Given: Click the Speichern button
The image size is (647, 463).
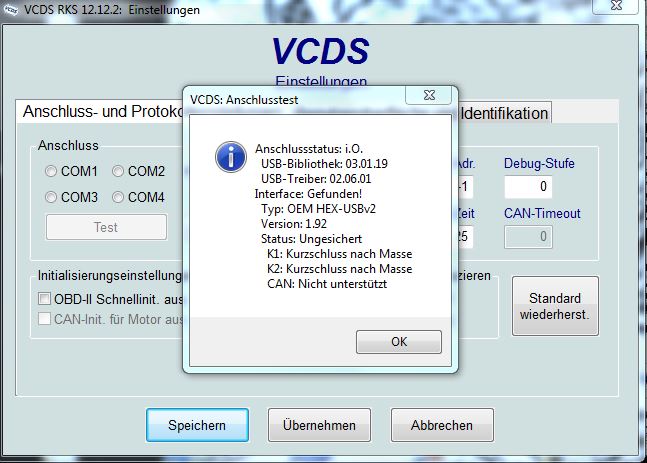Looking at the screenshot, I should pos(197,425).
